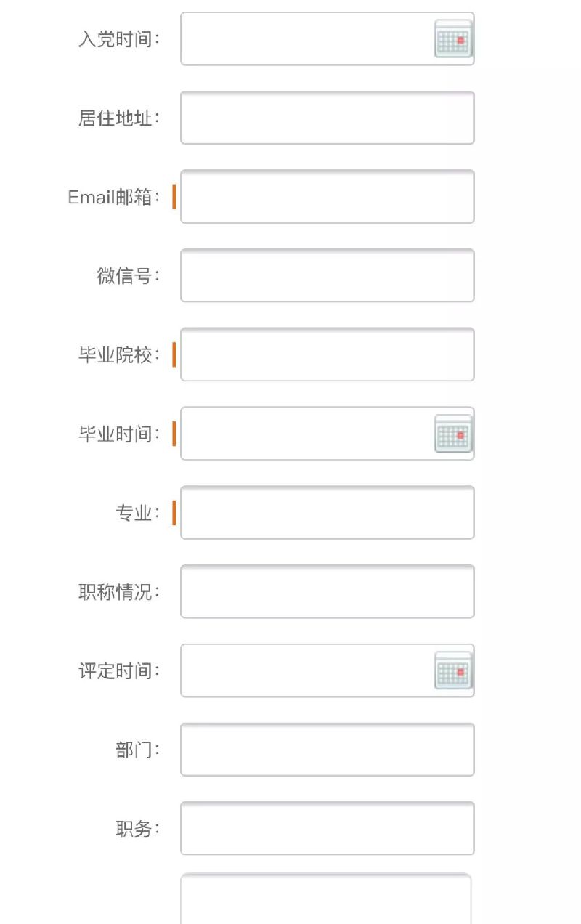Focus the 居住地址 input field

327,118
